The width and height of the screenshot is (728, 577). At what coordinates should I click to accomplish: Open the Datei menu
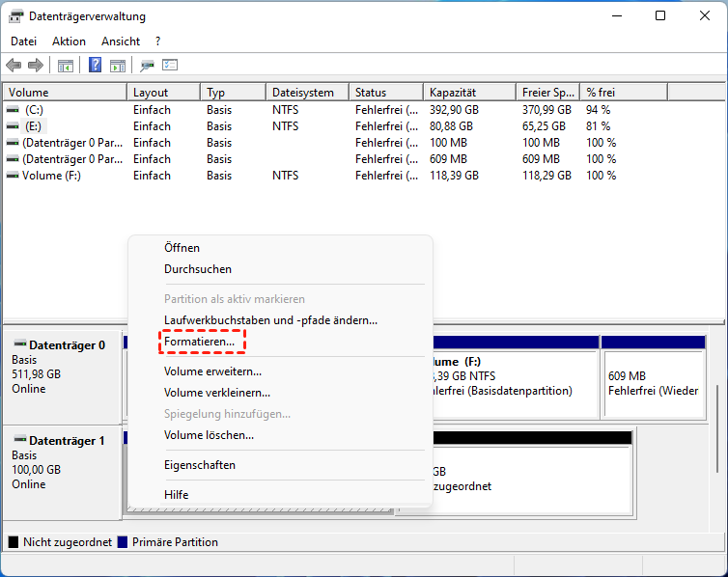point(24,41)
